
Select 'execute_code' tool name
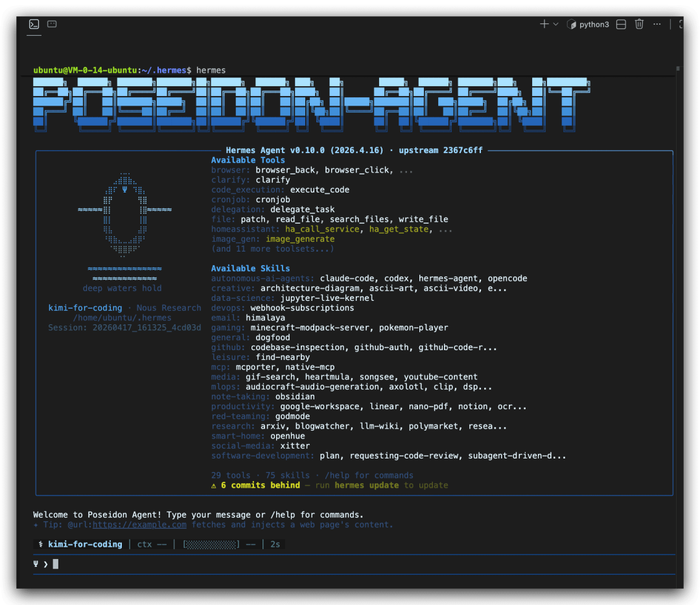click(320, 190)
